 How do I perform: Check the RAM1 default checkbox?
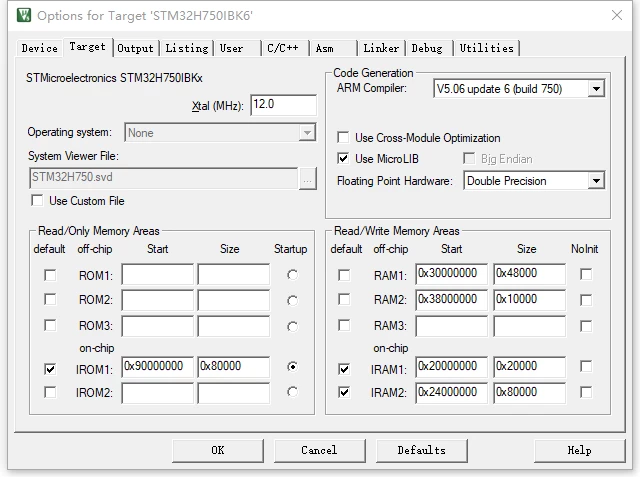pyautogui.click(x=344, y=275)
